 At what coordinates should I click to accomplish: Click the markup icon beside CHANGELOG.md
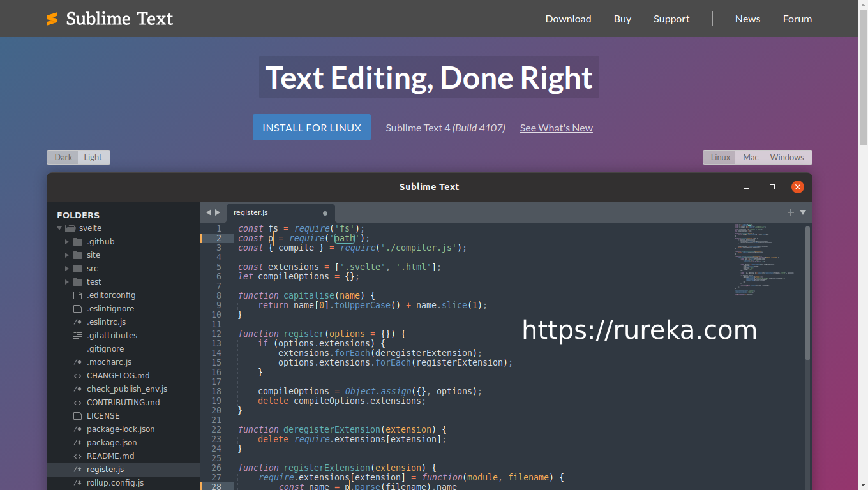(77, 376)
